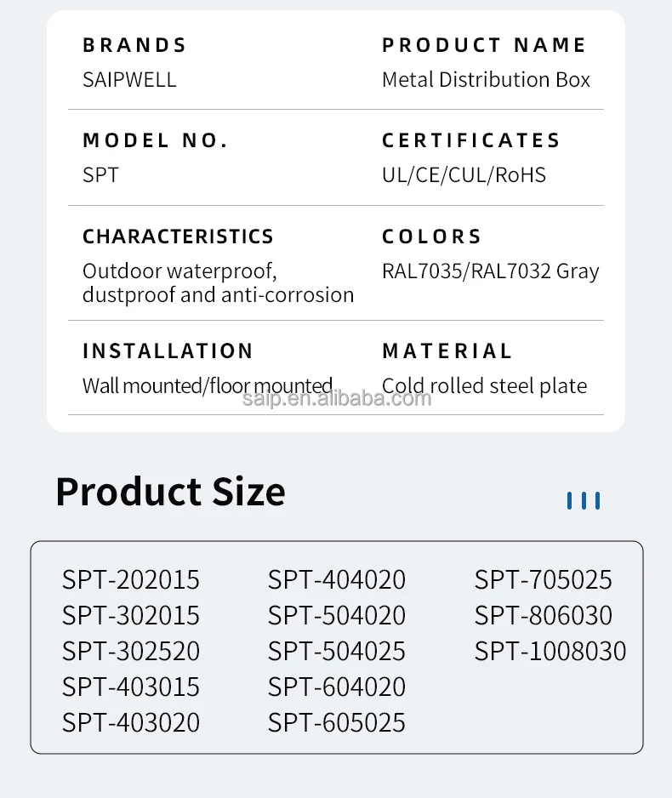Click the SPT-806030 entry
This screenshot has width=672, height=798.
544,616
